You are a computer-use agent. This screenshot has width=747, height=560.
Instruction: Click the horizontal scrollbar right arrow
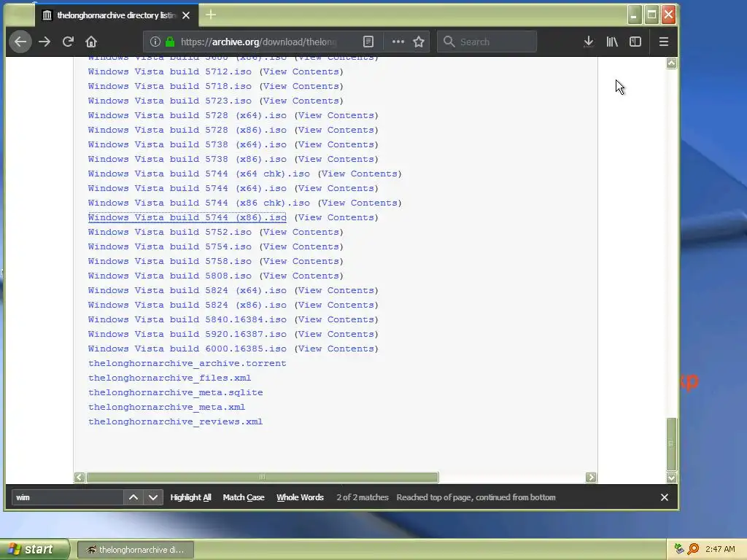(x=591, y=477)
